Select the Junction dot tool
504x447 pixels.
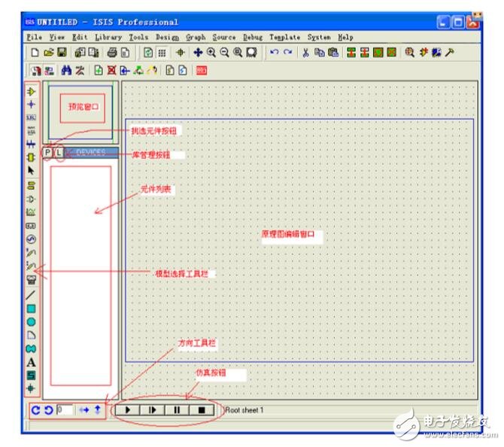click(x=32, y=105)
